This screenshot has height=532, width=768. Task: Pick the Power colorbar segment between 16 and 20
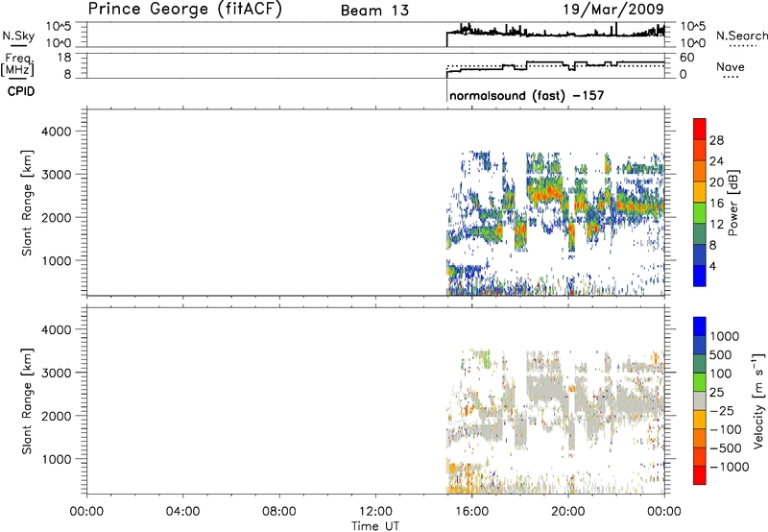pos(700,191)
